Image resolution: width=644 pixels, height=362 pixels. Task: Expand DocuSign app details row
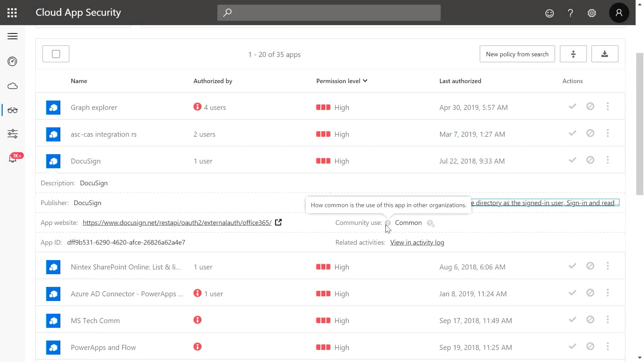point(86,161)
